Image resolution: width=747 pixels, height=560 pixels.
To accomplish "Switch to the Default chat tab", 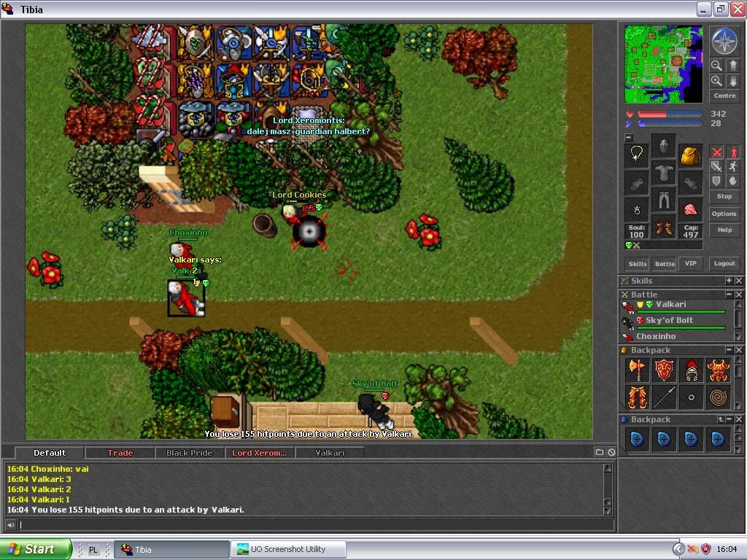I will coord(50,453).
